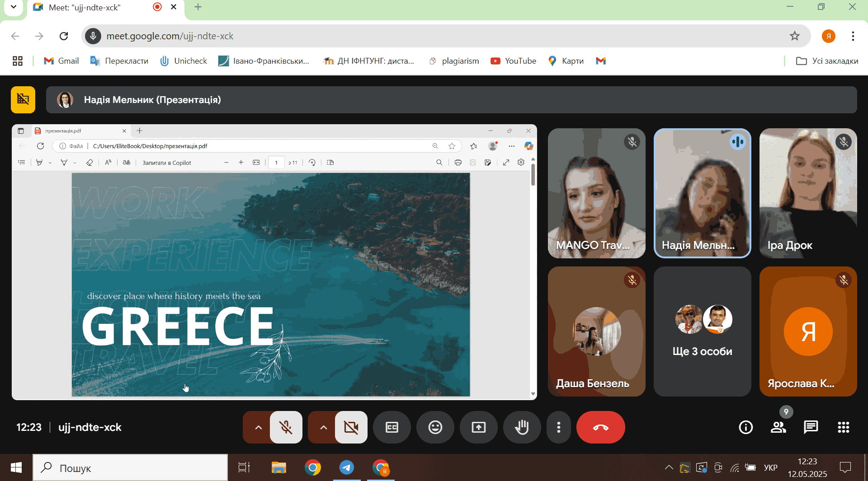Open Перекласти bookmark
The height and width of the screenshot is (481, 868).
click(x=119, y=61)
